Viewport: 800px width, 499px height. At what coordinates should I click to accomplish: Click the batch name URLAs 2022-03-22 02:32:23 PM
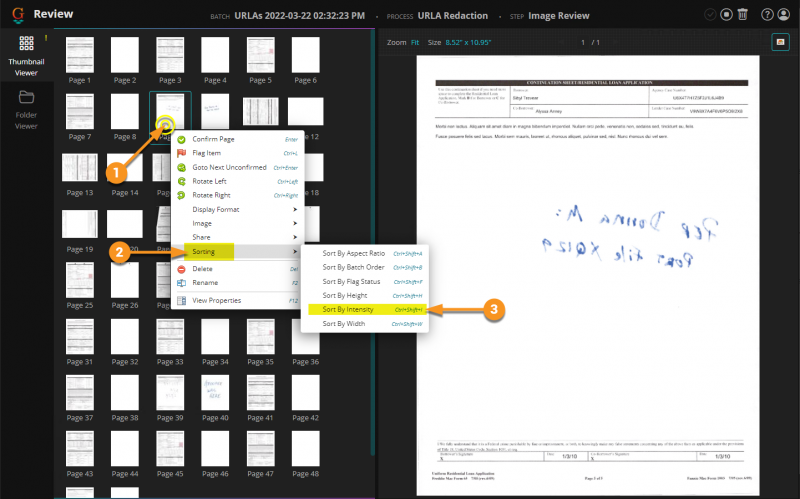299,16
